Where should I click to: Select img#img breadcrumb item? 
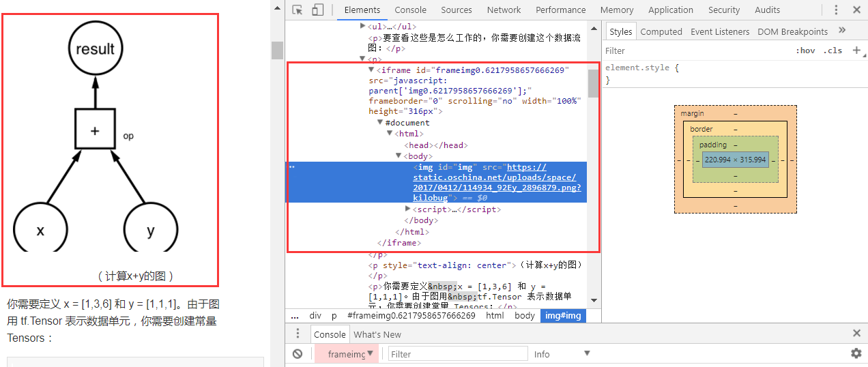563,316
